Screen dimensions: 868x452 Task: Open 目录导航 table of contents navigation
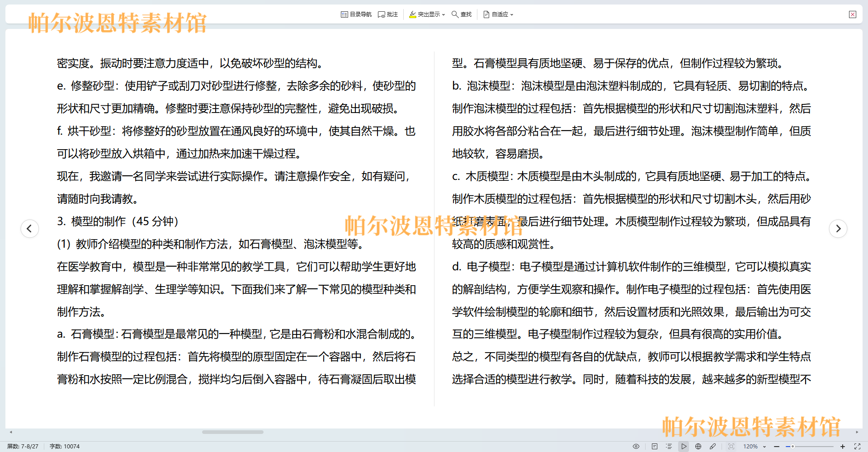pyautogui.click(x=356, y=14)
